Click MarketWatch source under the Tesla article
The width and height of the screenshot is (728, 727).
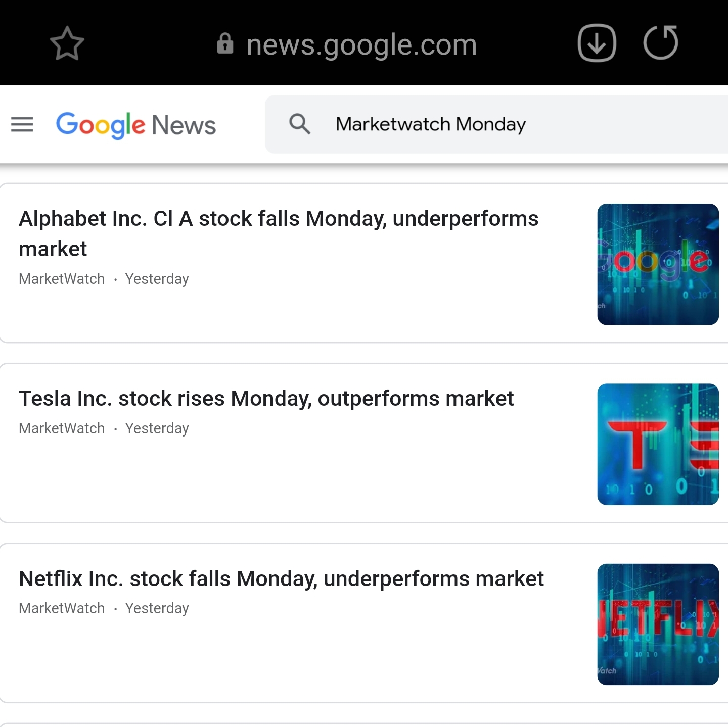point(62,428)
